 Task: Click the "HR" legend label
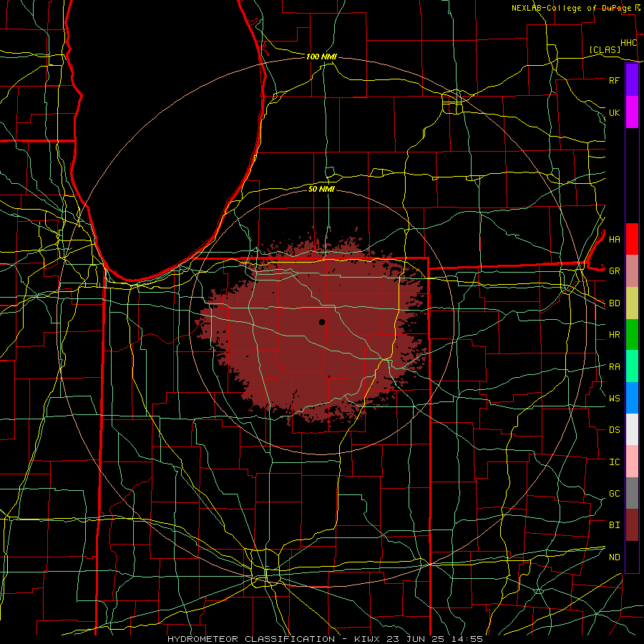614,335
